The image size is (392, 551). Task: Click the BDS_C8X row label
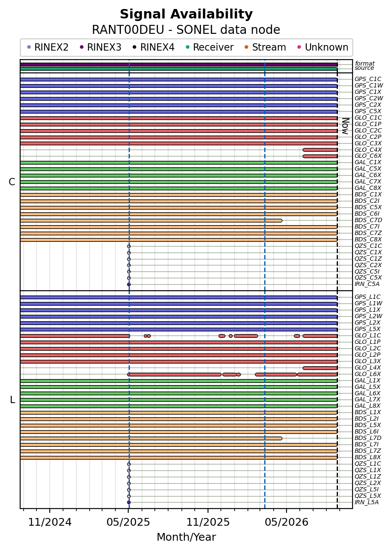(368, 240)
